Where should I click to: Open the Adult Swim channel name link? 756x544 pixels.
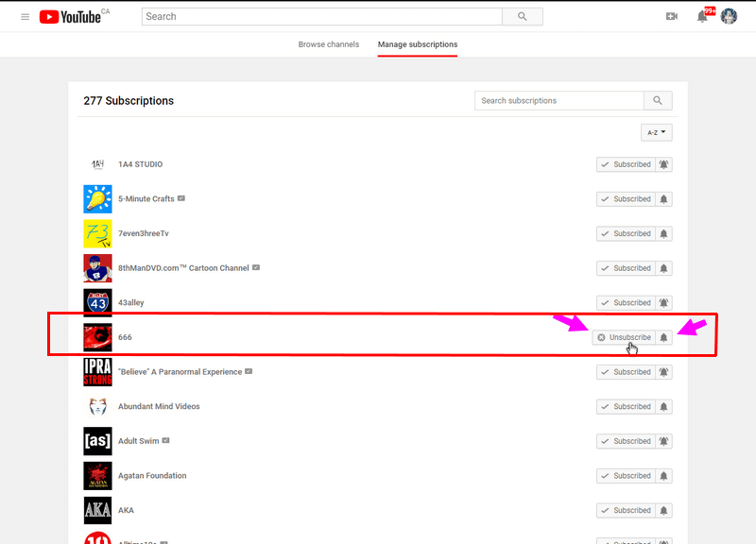pos(138,441)
